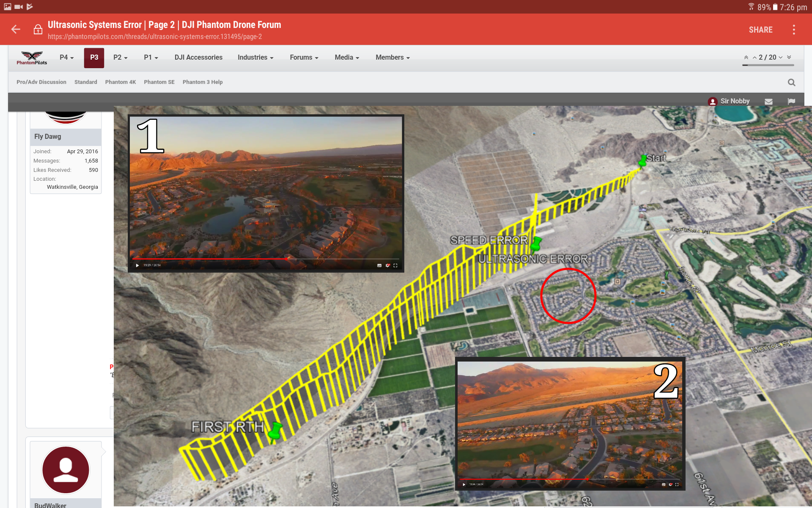
Task: Click location Watkinsville, Georgia
Action: pos(72,187)
